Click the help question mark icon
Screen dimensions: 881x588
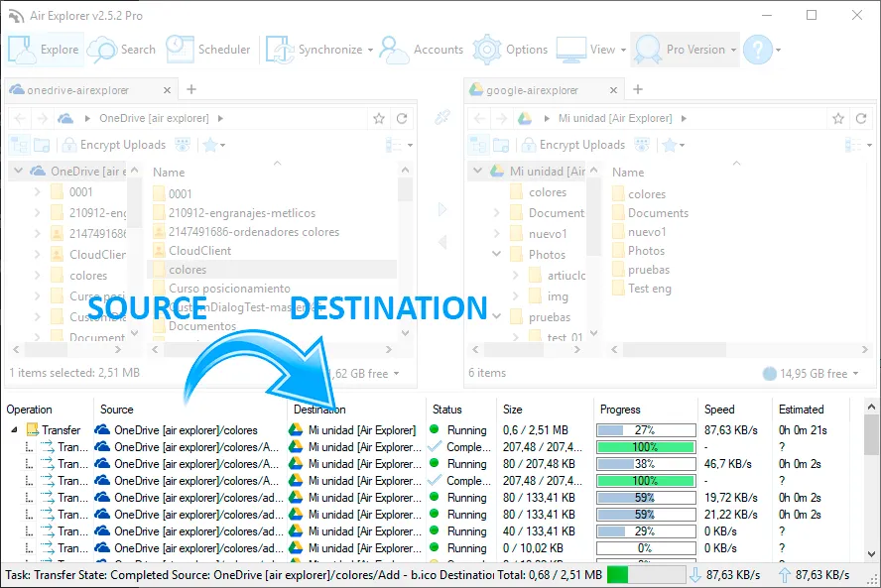[757, 50]
